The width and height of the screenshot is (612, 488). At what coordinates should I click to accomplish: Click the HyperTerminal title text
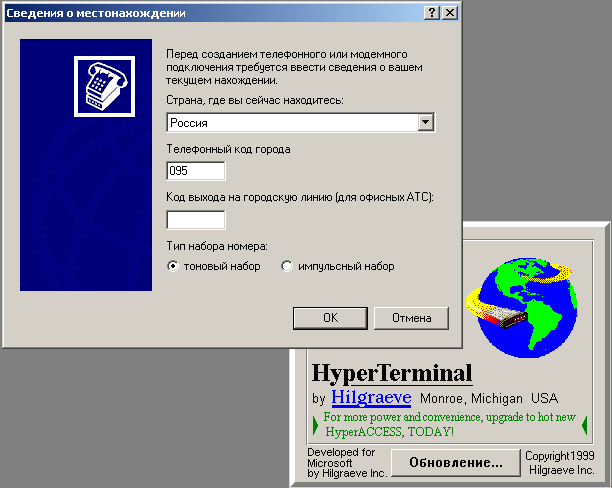392,373
